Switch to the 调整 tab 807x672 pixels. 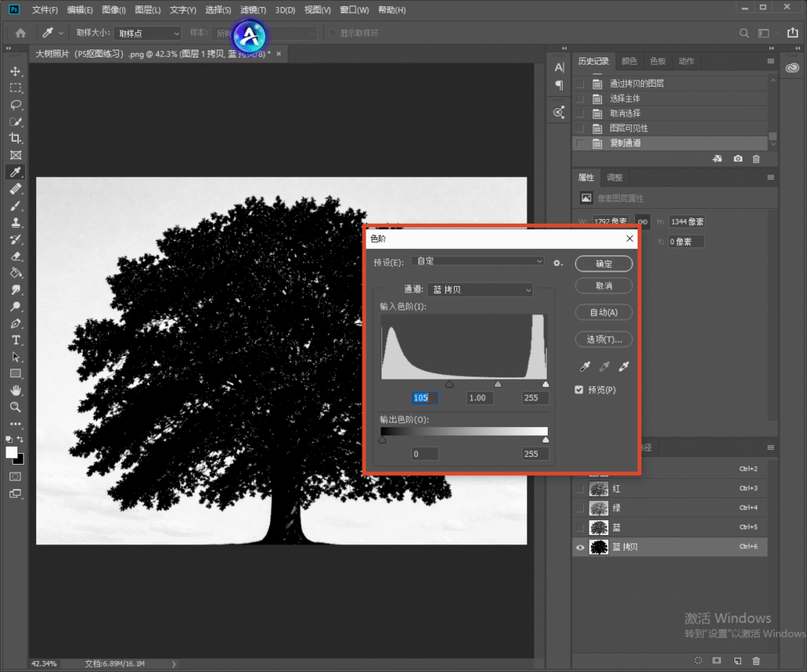point(615,177)
